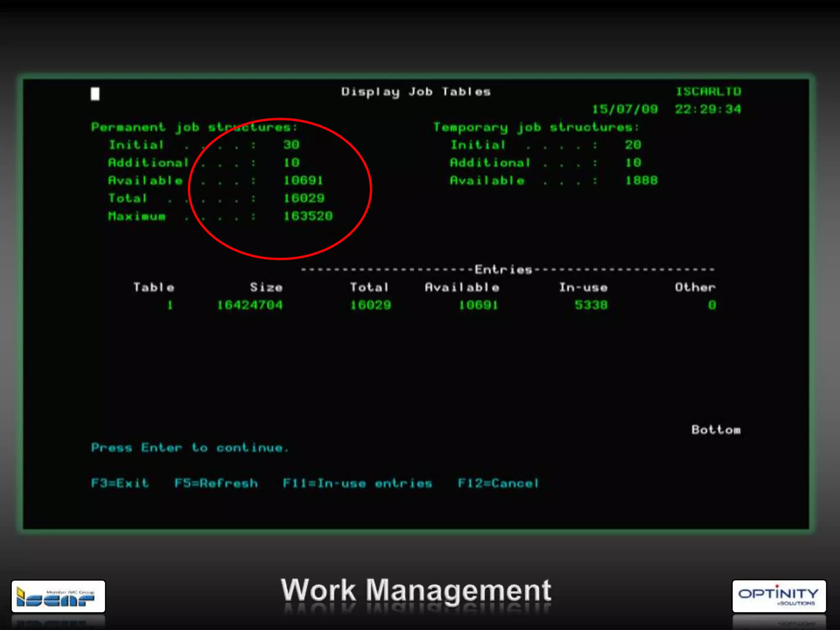
Task: Click the Permanent job structures heading
Action: 194,127
